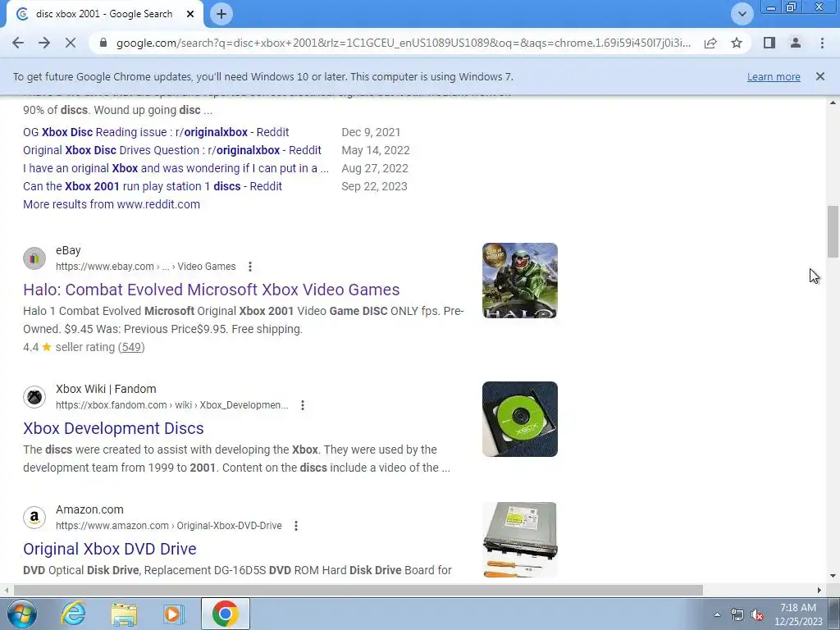
Task: Click the eBay favicon
Action: [34, 258]
